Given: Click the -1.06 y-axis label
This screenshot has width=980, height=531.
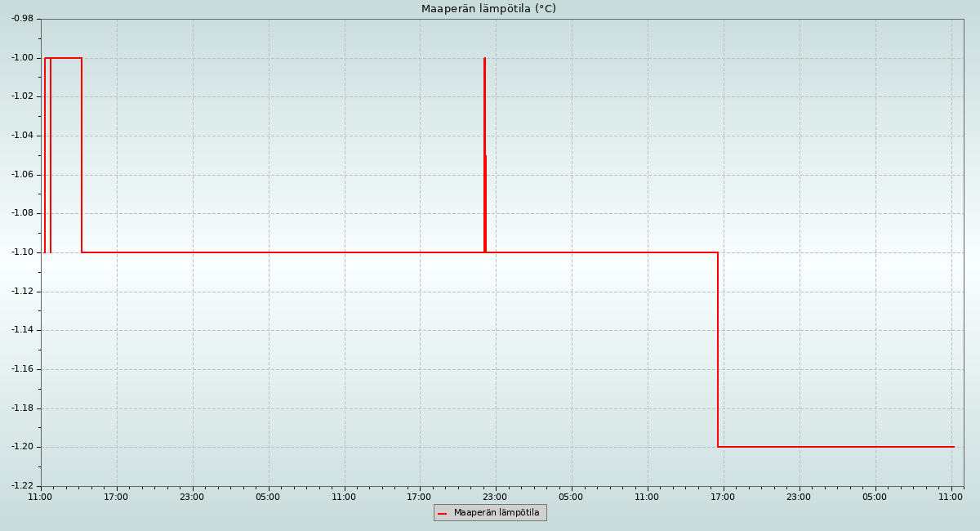Looking at the screenshot, I should point(22,175).
